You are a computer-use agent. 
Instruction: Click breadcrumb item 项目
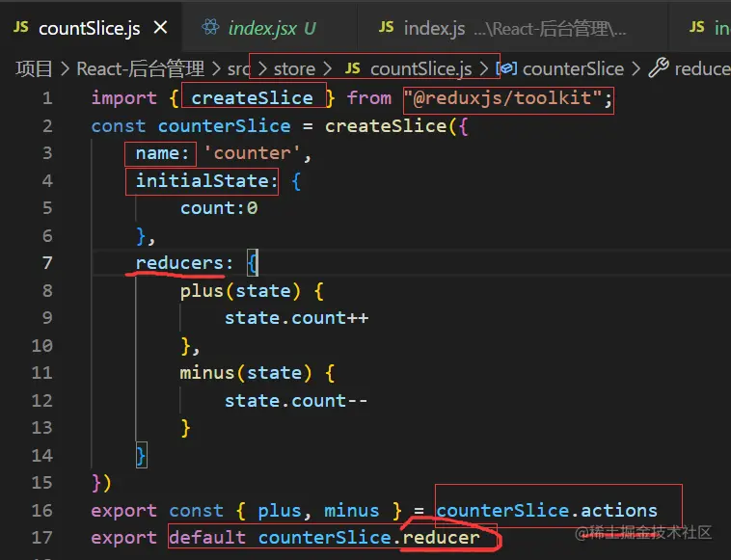(x=34, y=69)
